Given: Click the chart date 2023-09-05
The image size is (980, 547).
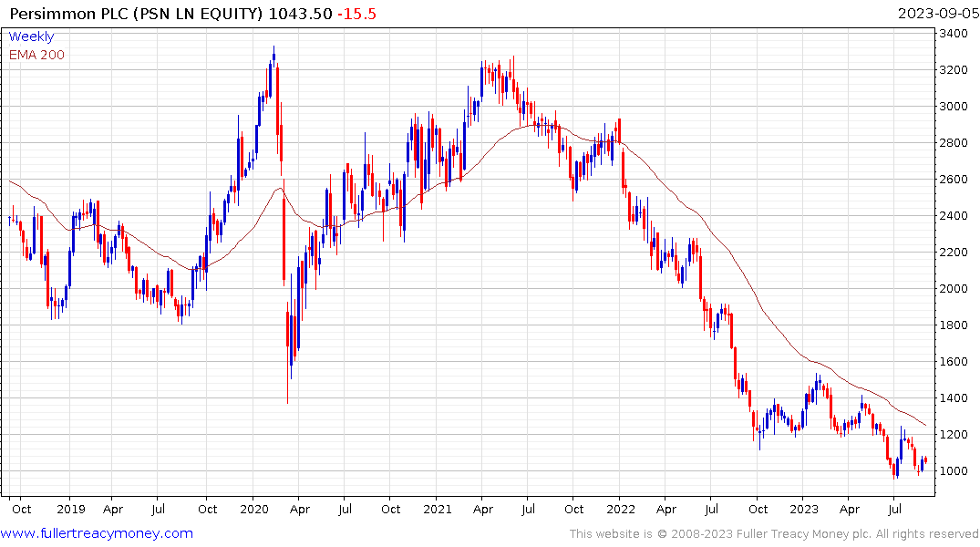Looking at the screenshot, I should point(938,14).
